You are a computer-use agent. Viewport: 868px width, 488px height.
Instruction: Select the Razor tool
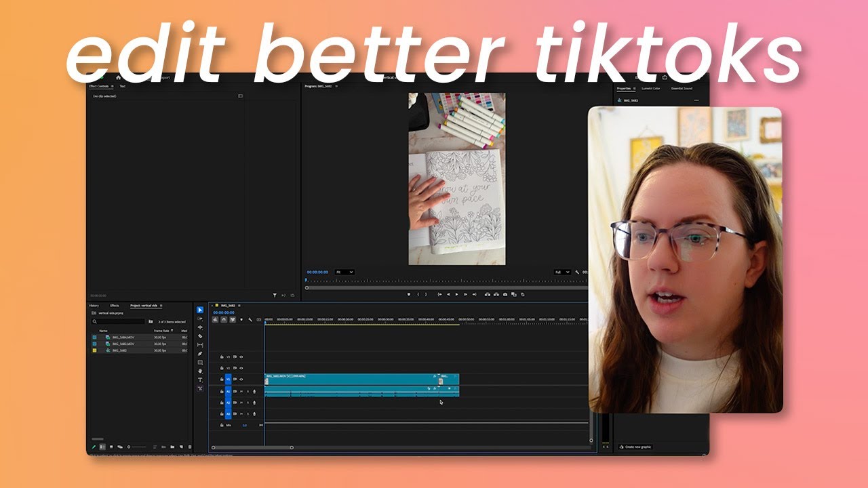click(200, 336)
